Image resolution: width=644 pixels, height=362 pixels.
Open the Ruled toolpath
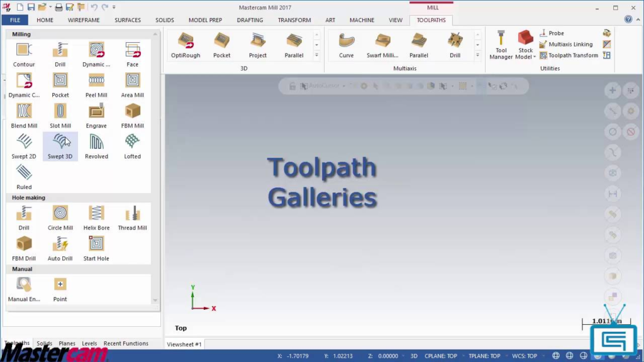coord(24,178)
